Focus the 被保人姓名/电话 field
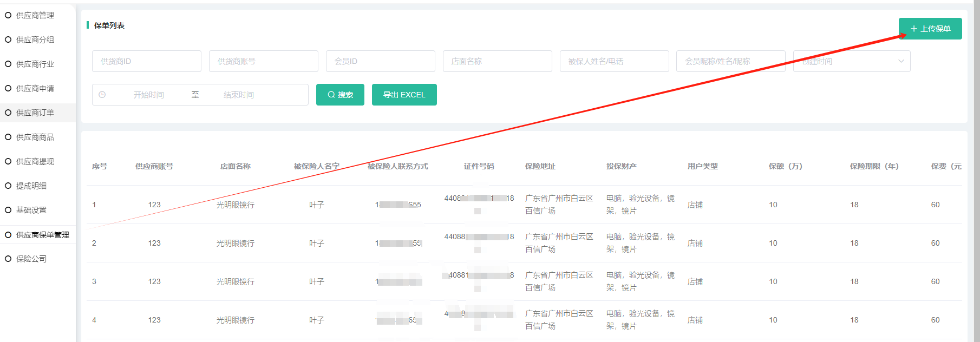 615,61
